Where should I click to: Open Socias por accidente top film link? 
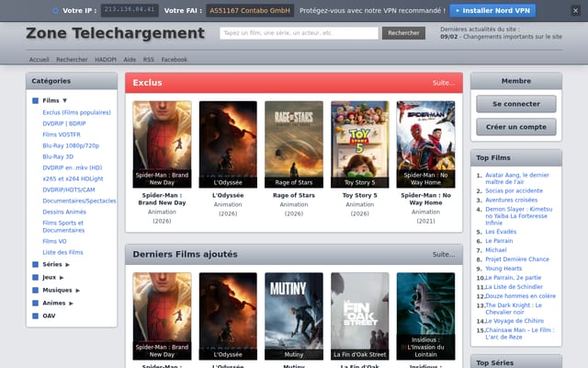514,190
